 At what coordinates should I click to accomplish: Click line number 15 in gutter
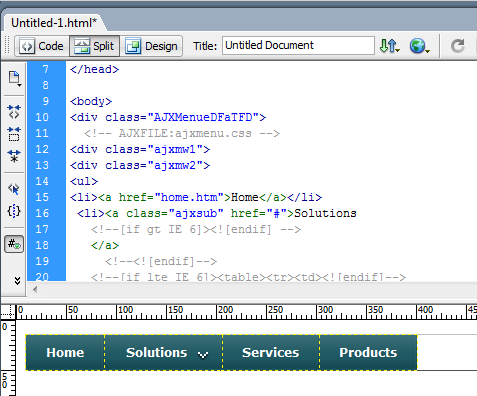(x=42, y=197)
